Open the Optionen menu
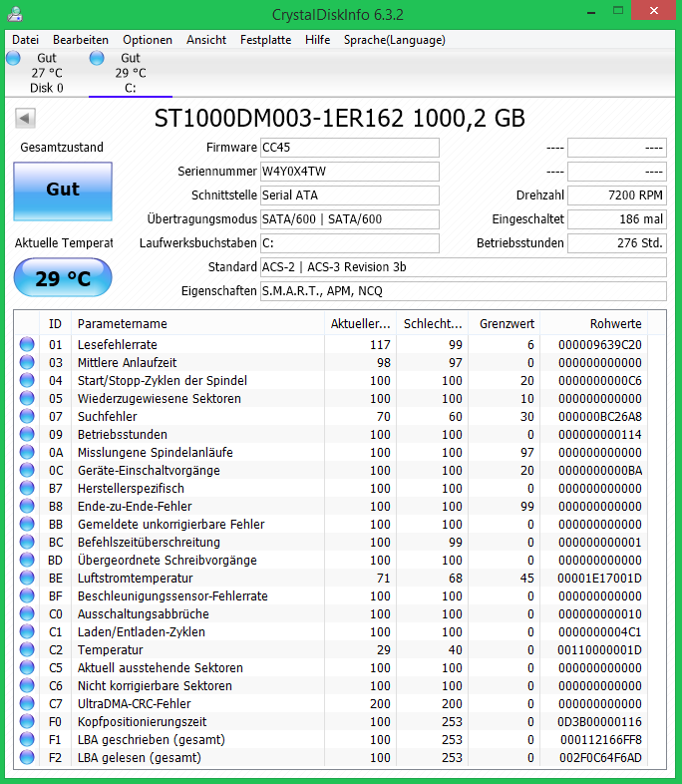This screenshot has width=682, height=784. [x=148, y=40]
